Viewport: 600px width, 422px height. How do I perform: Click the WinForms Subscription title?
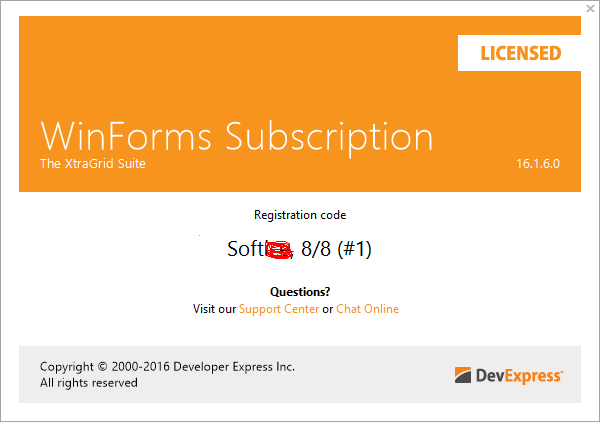pyautogui.click(x=236, y=137)
